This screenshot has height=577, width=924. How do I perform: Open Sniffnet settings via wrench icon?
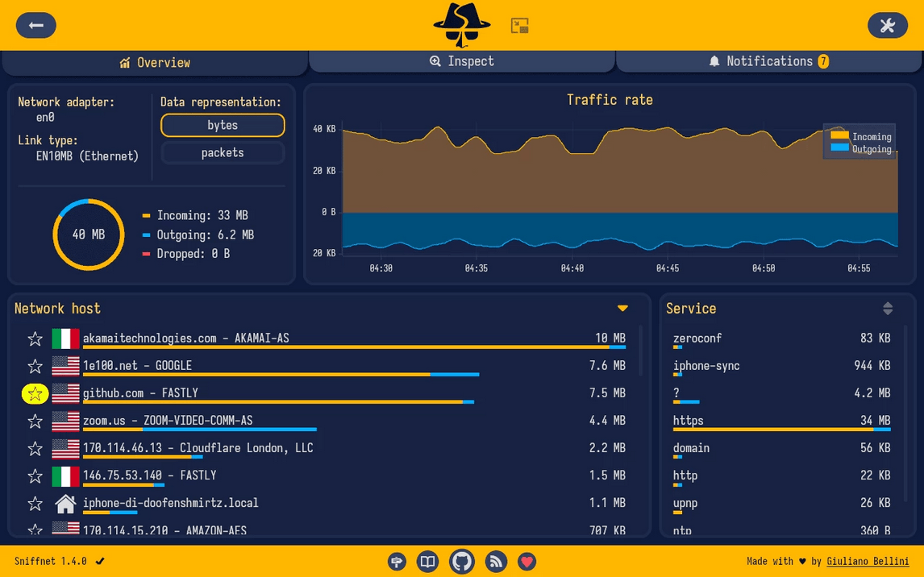[x=888, y=25]
